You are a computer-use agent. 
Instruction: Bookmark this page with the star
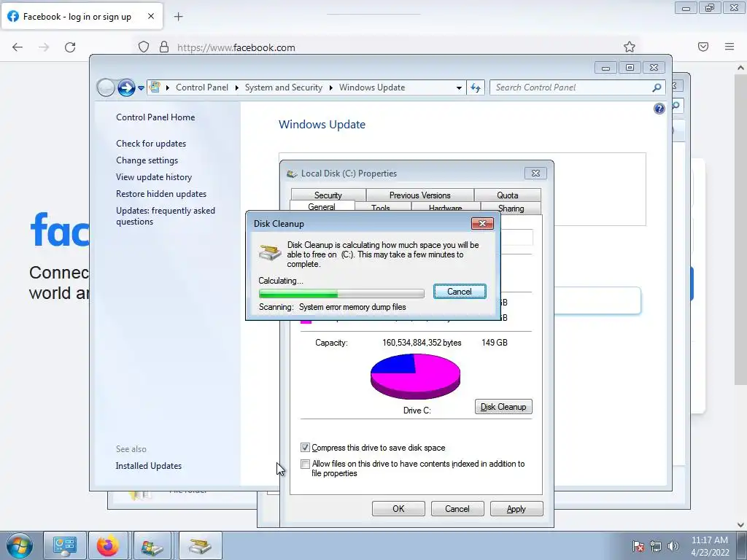(630, 47)
